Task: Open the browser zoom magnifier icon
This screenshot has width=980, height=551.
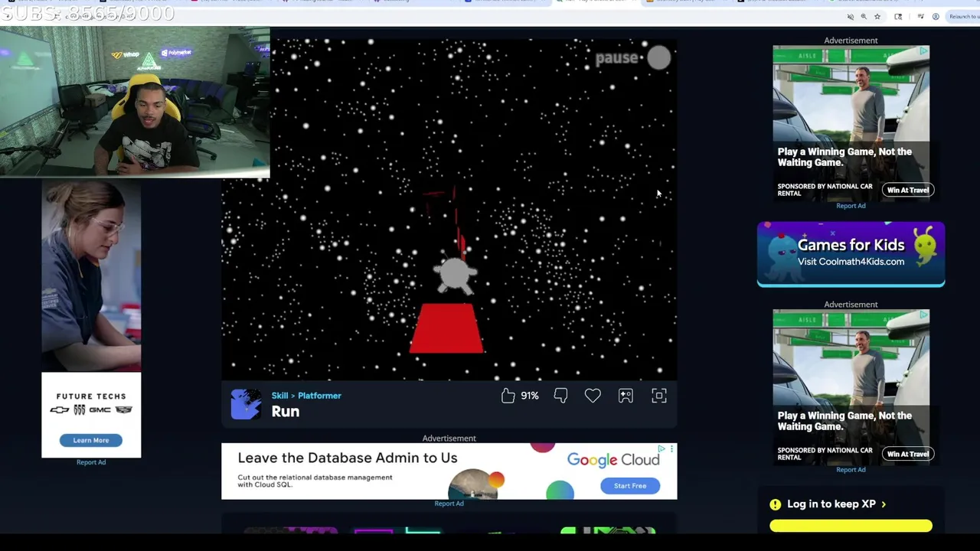Action: 864,17
